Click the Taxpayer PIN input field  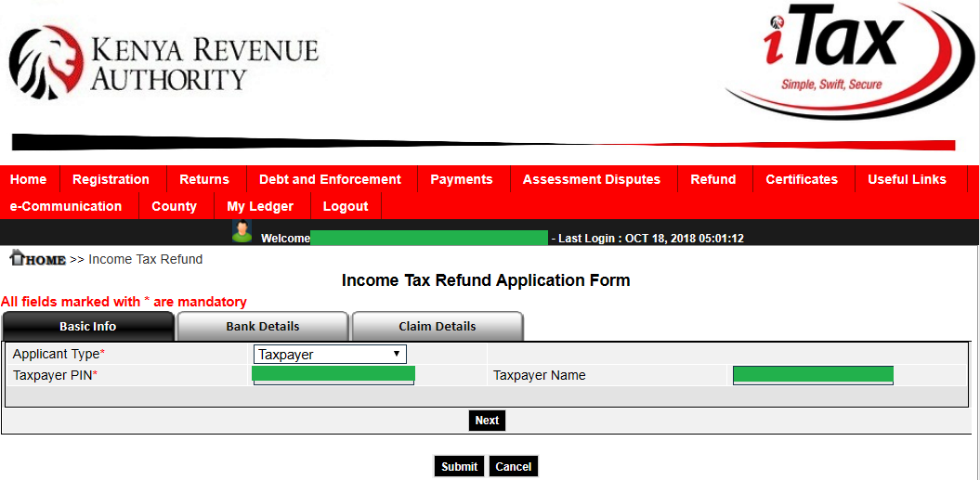pyautogui.click(x=333, y=376)
